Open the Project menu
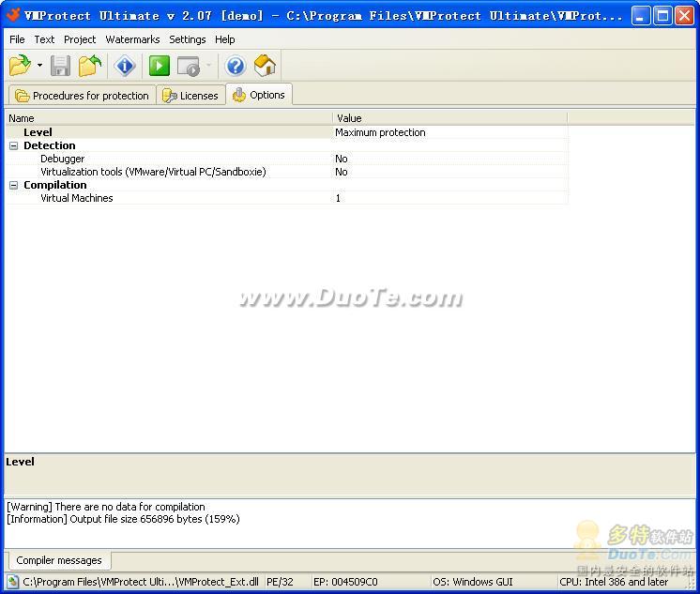This screenshot has height=594, width=700. coord(80,39)
